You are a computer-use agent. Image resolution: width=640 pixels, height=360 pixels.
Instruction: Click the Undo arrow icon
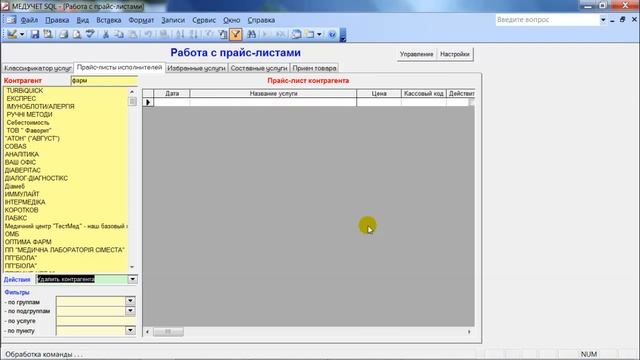coord(148,34)
